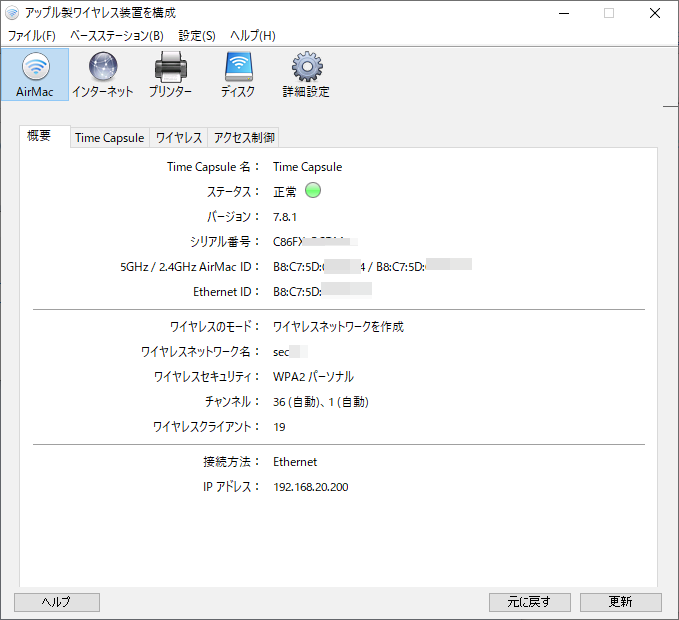Open the プリンター printer settings
The height and width of the screenshot is (620, 679).
coord(170,74)
